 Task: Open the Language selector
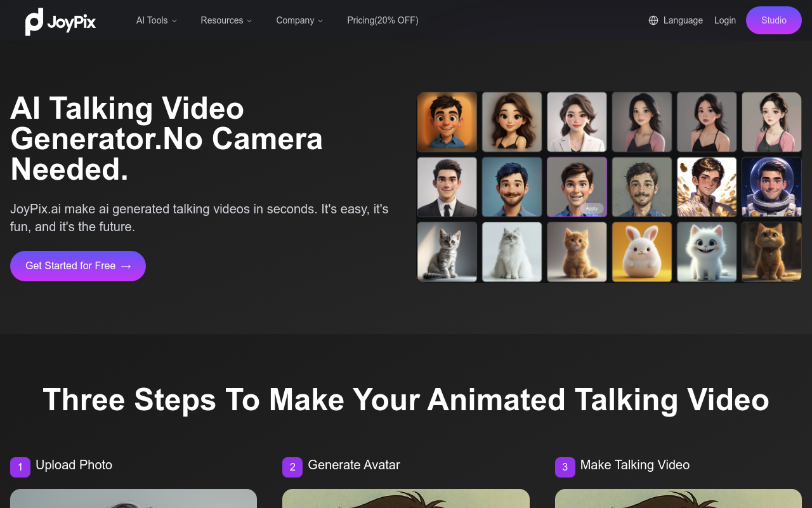pyautogui.click(x=676, y=20)
